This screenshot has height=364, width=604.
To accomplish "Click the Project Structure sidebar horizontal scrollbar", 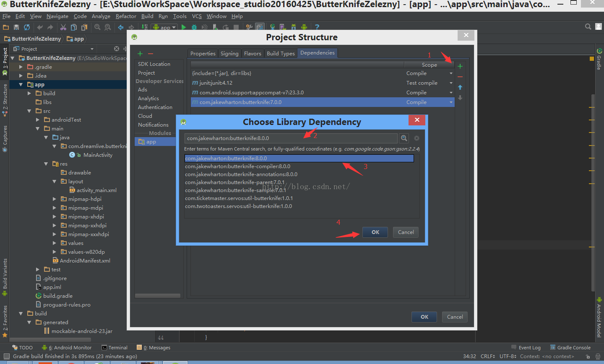I will coord(158,296).
